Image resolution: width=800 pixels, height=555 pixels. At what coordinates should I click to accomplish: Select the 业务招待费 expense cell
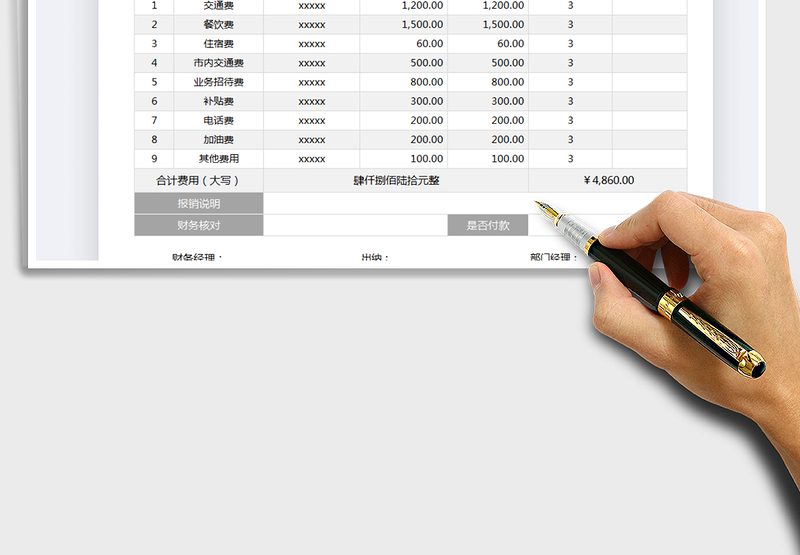[218, 82]
